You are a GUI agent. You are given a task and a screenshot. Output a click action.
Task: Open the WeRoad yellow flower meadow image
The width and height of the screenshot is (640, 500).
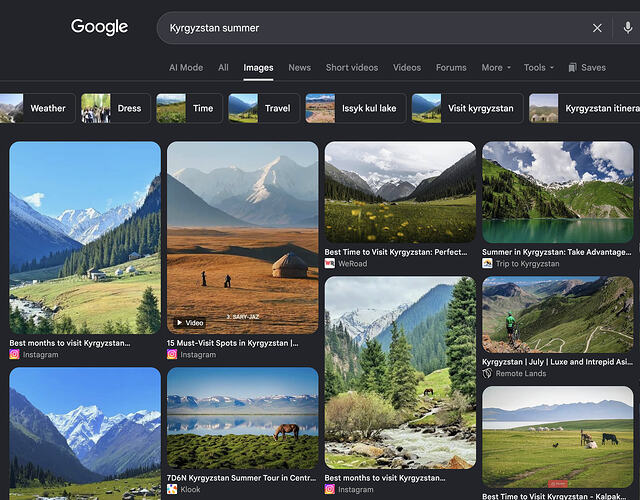click(x=400, y=192)
